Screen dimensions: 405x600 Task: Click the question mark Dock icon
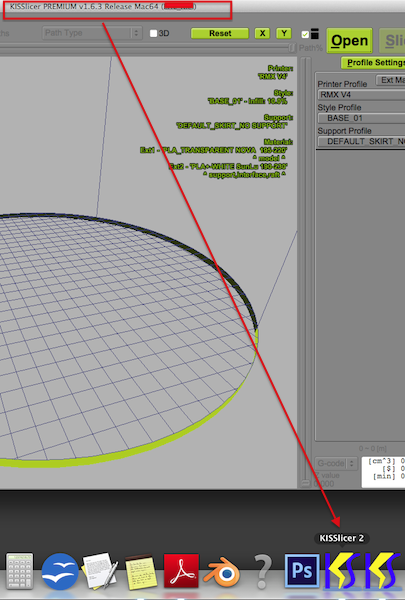(x=262, y=572)
